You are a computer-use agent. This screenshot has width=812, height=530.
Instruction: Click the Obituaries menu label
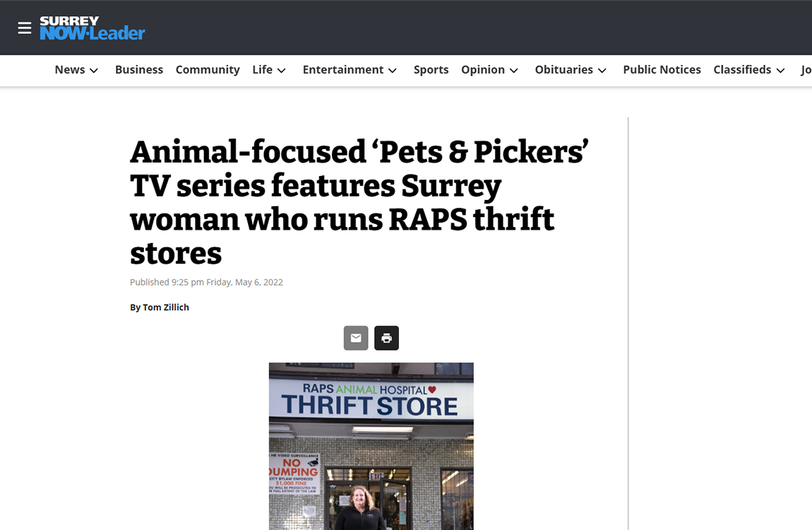pyautogui.click(x=563, y=69)
